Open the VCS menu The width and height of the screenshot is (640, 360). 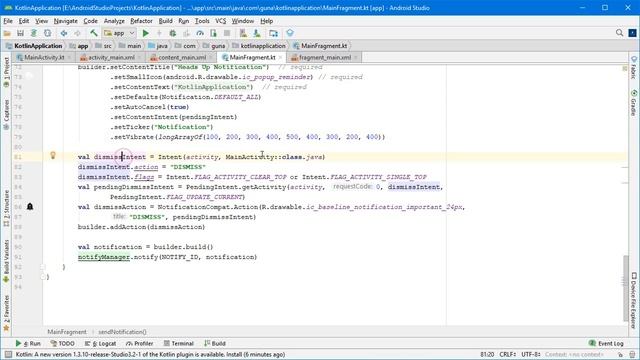[x=220, y=21]
